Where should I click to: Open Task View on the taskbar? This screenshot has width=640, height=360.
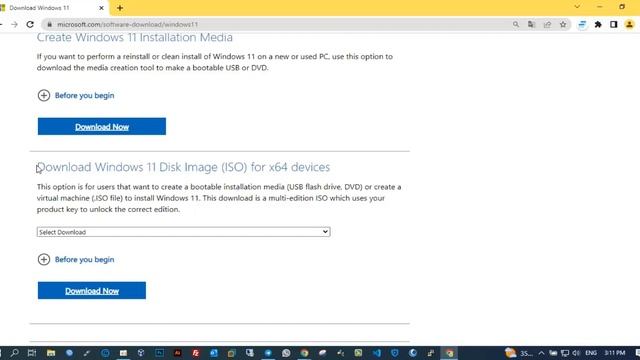click(x=32, y=353)
